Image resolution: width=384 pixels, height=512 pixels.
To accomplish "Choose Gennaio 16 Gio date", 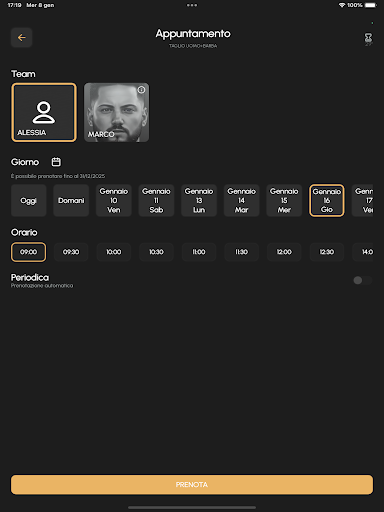I will click(327, 201).
